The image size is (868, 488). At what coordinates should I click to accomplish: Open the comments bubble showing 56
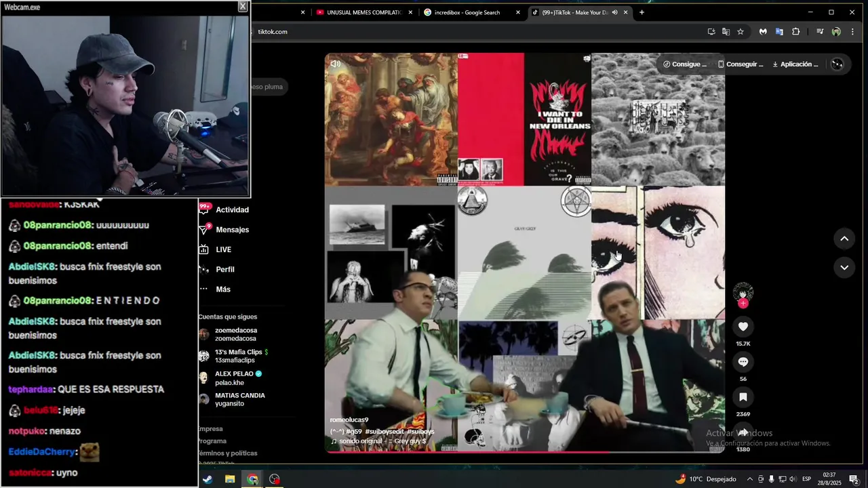743,362
